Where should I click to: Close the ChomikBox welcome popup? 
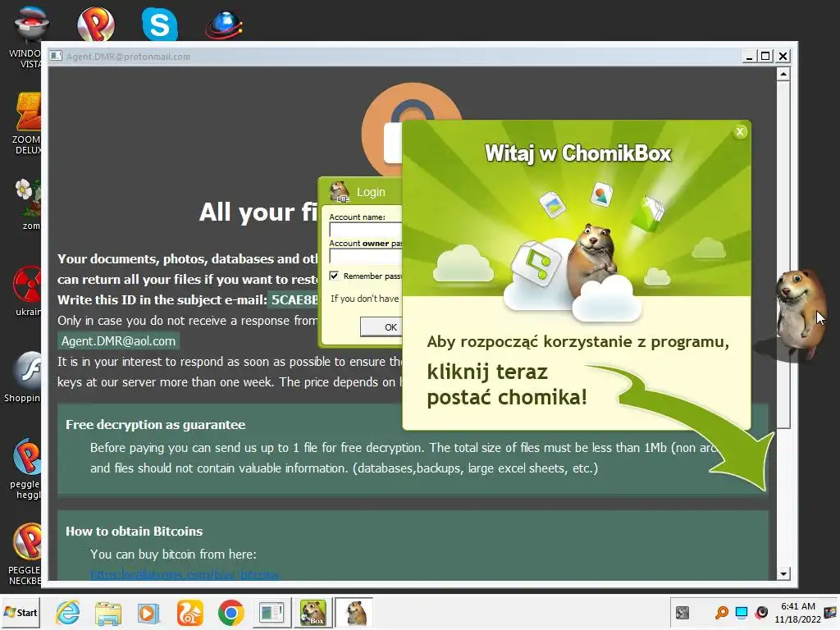[x=740, y=131]
